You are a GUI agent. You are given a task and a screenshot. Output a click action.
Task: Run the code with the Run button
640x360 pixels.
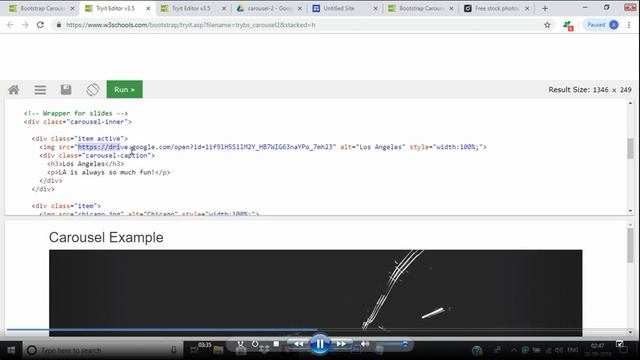(124, 89)
